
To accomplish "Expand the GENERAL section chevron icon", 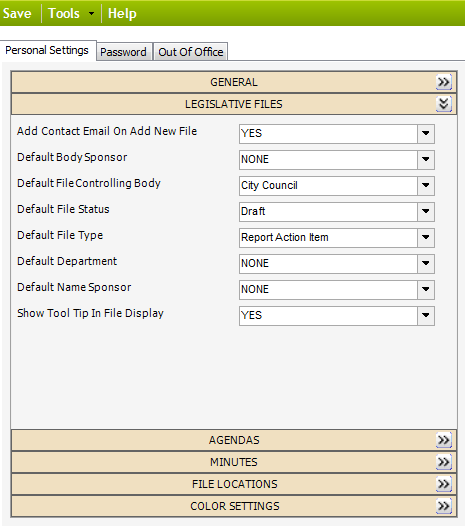I will coord(444,82).
